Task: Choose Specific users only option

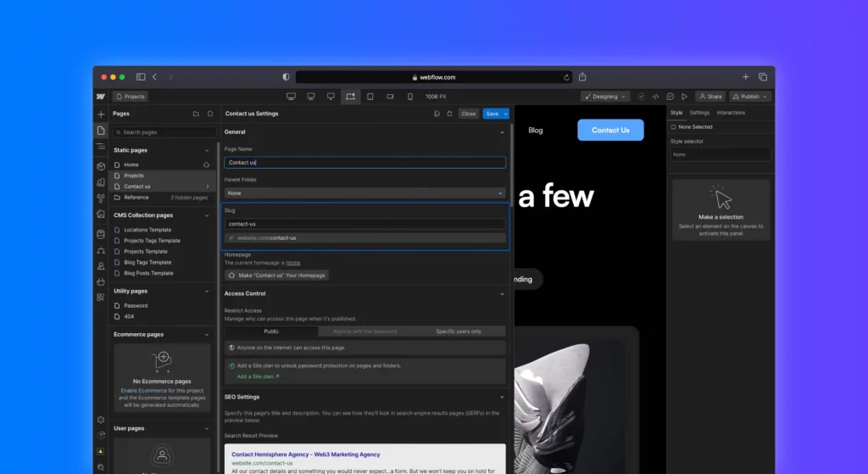Action: 459,332
